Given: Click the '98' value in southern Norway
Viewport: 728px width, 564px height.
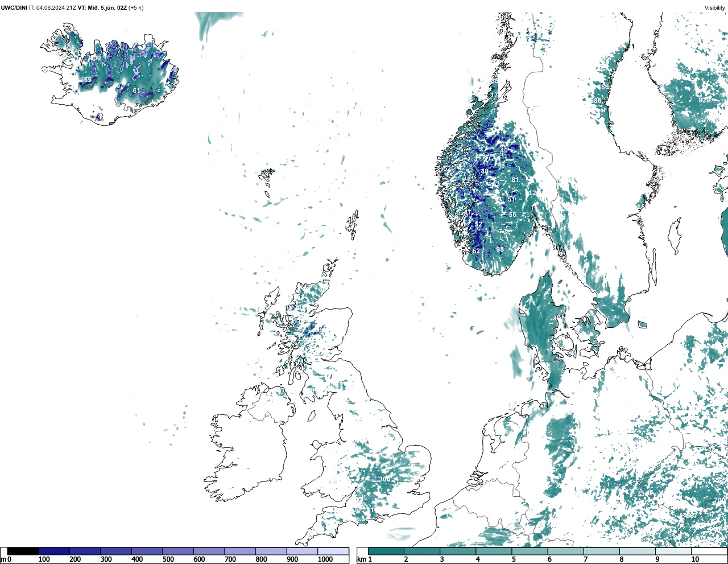Looking at the screenshot, I should [500, 249].
